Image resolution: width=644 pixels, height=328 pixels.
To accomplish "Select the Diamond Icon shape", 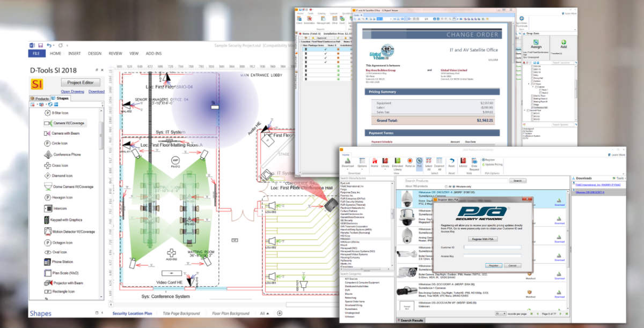I will (x=58, y=176).
